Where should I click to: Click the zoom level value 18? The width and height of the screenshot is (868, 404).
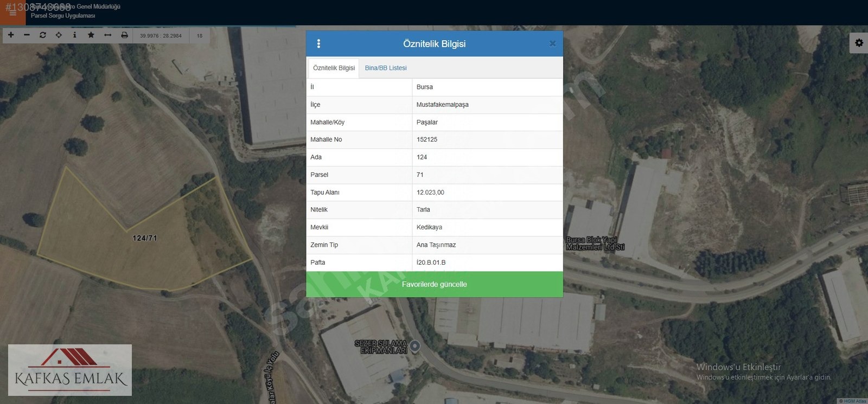(x=200, y=36)
